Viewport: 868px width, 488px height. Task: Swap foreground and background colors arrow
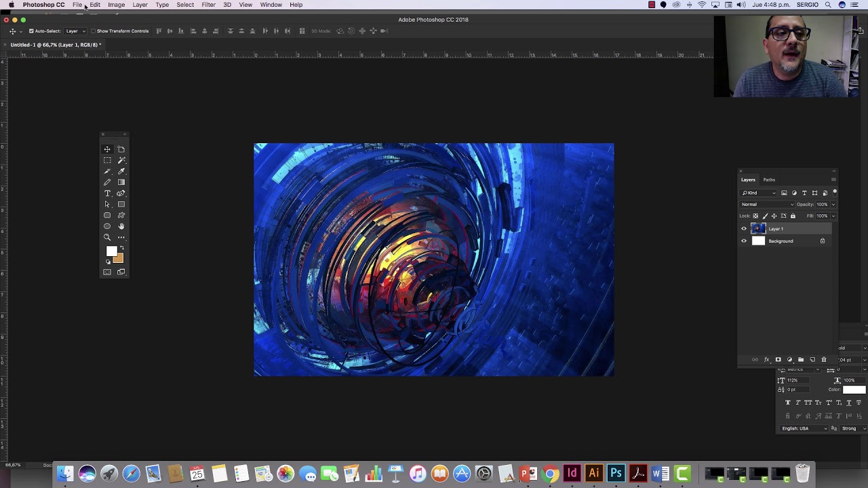121,247
